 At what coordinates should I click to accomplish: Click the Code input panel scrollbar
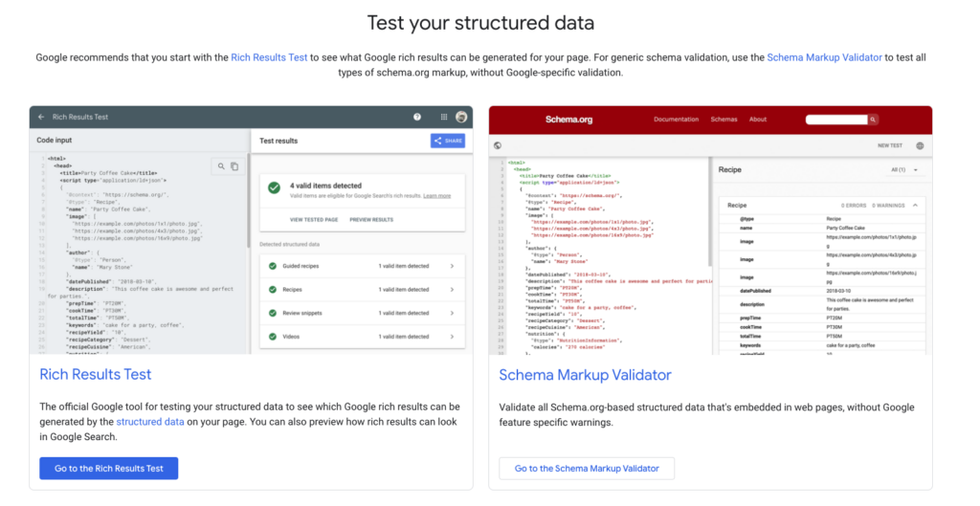pyautogui.click(x=248, y=200)
